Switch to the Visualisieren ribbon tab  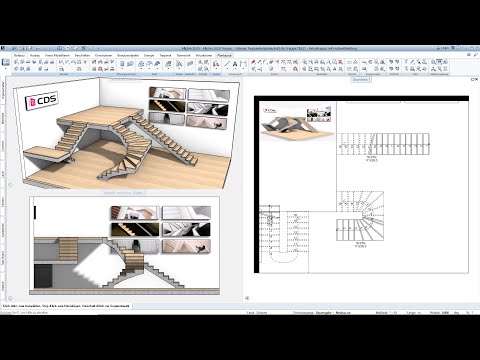[x=204, y=55]
